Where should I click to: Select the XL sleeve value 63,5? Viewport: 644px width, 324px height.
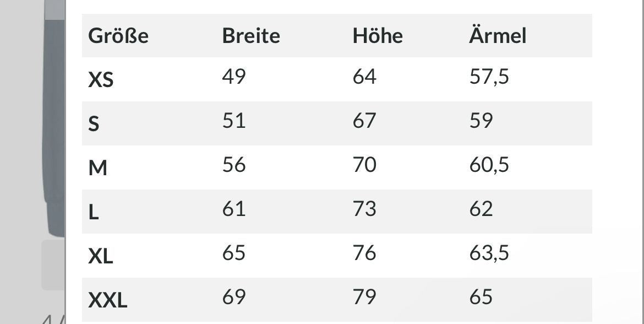point(489,253)
